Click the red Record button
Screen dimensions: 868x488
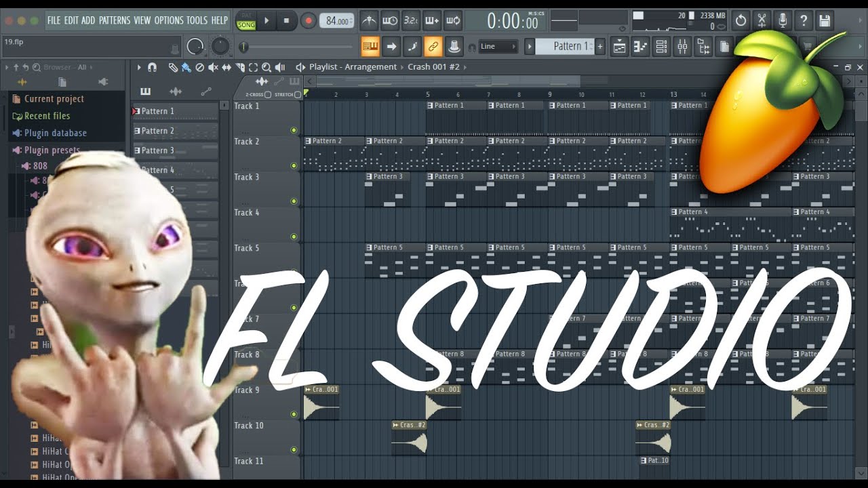pyautogui.click(x=309, y=20)
